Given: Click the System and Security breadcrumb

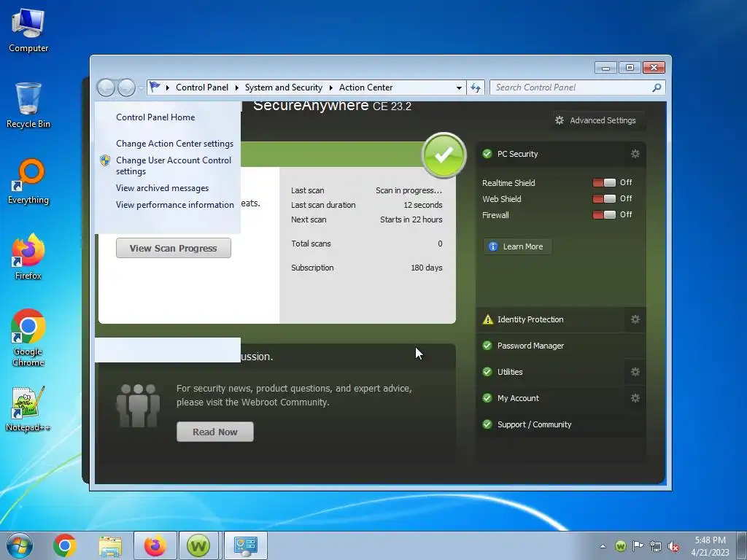Looking at the screenshot, I should tap(284, 87).
